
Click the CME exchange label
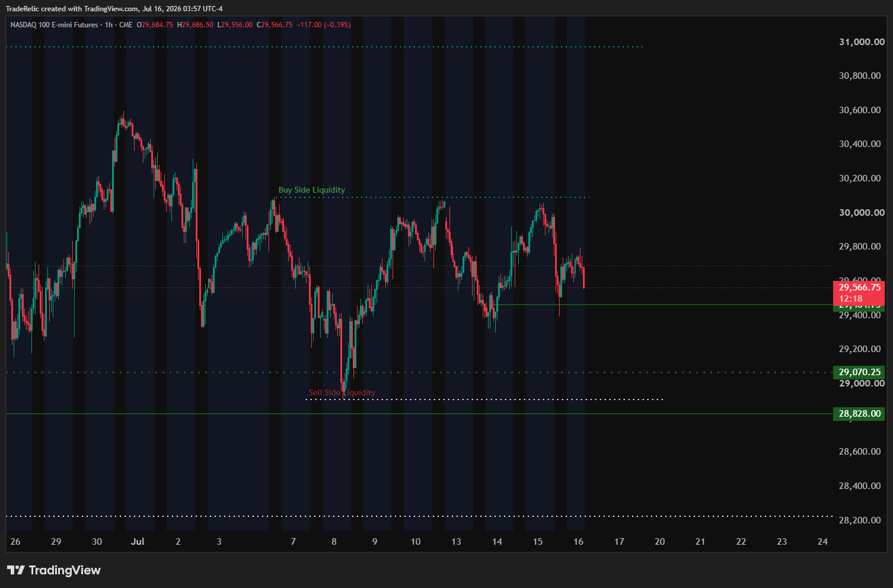coord(126,25)
